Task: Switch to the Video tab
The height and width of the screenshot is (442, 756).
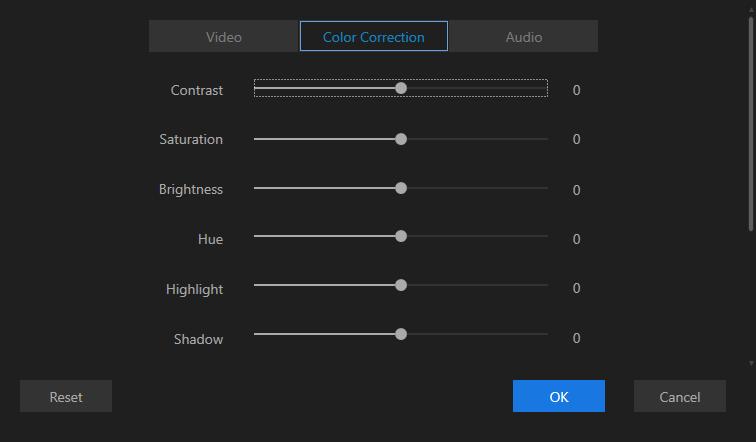Action: (224, 37)
